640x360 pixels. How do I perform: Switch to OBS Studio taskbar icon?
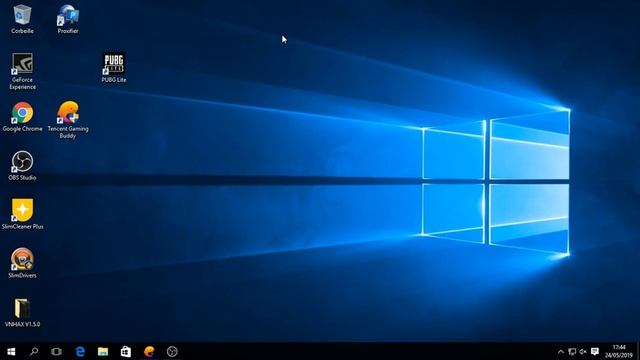click(172, 351)
